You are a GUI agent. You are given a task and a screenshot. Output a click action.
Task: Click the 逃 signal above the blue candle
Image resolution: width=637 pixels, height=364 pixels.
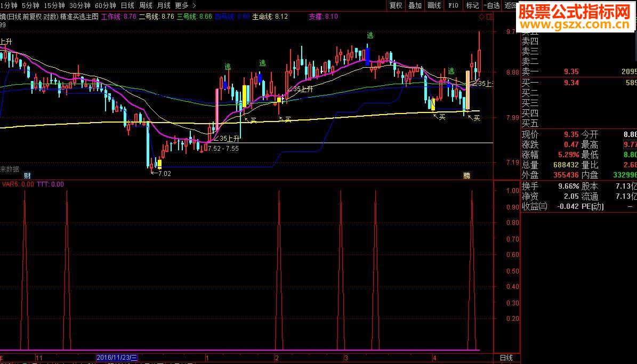pyautogui.click(x=262, y=63)
